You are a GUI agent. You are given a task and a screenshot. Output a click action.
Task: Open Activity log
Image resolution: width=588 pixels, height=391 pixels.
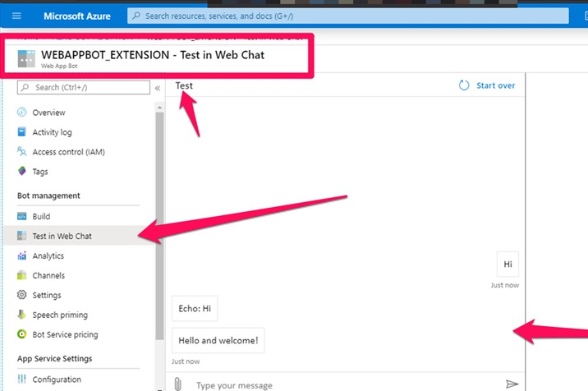click(x=52, y=132)
